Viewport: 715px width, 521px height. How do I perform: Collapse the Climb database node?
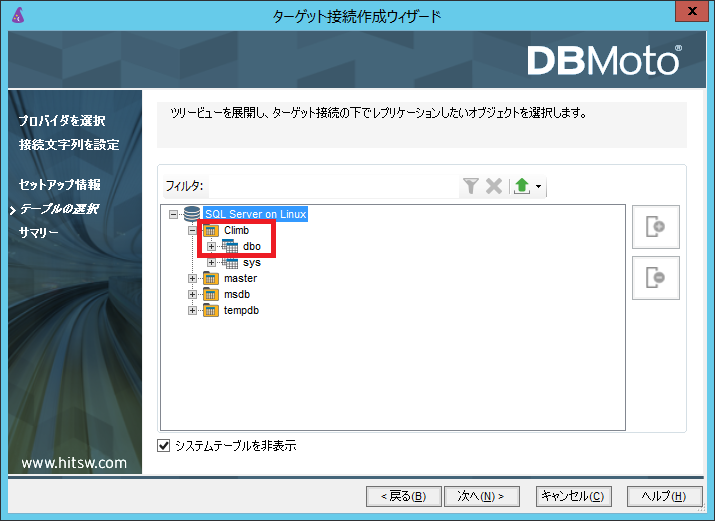point(192,230)
